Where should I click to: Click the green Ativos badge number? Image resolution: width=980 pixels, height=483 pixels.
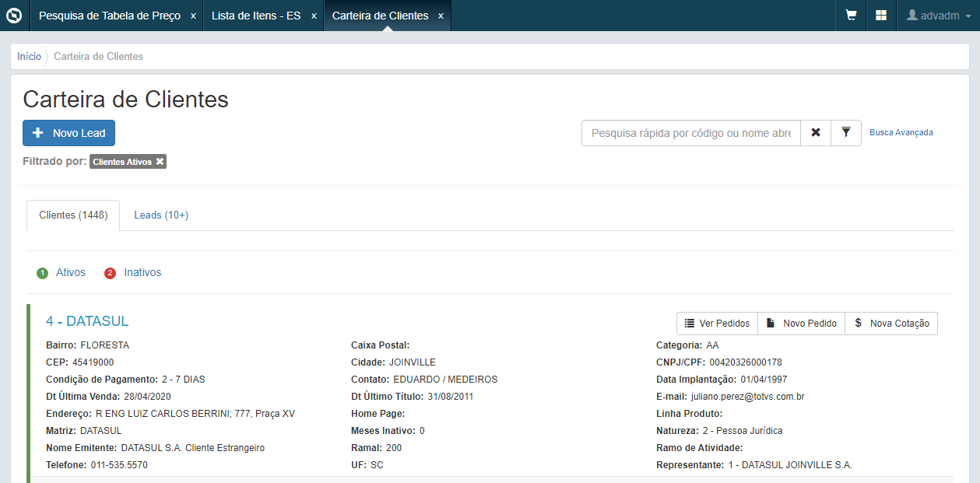pyautogui.click(x=43, y=273)
